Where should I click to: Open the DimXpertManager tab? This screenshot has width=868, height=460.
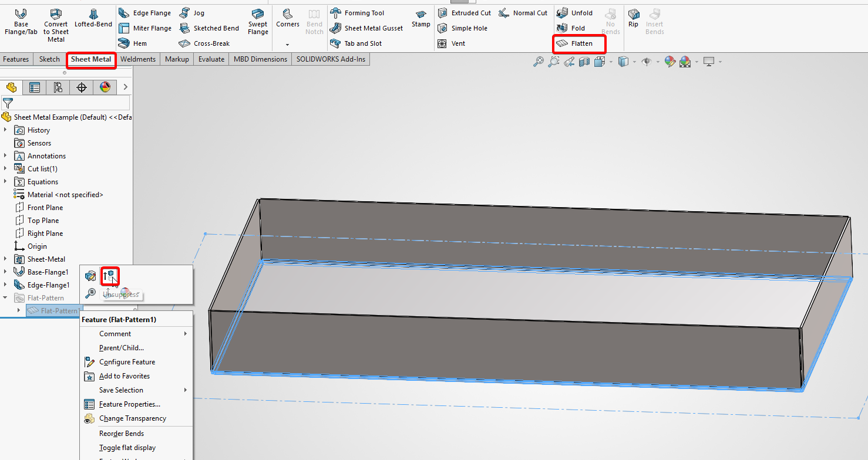tap(82, 87)
